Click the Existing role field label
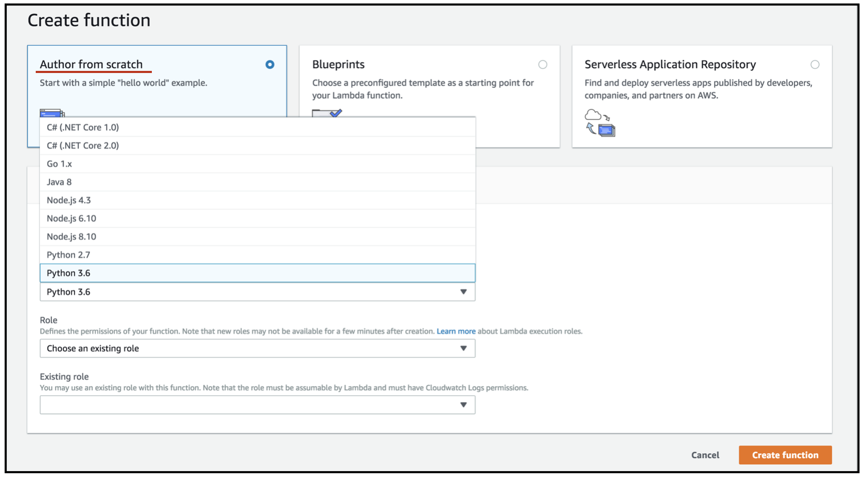868x480 pixels. [64, 377]
